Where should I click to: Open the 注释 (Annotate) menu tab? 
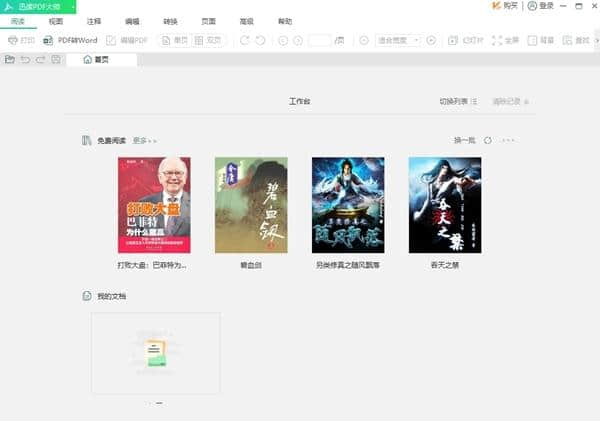point(94,21)
